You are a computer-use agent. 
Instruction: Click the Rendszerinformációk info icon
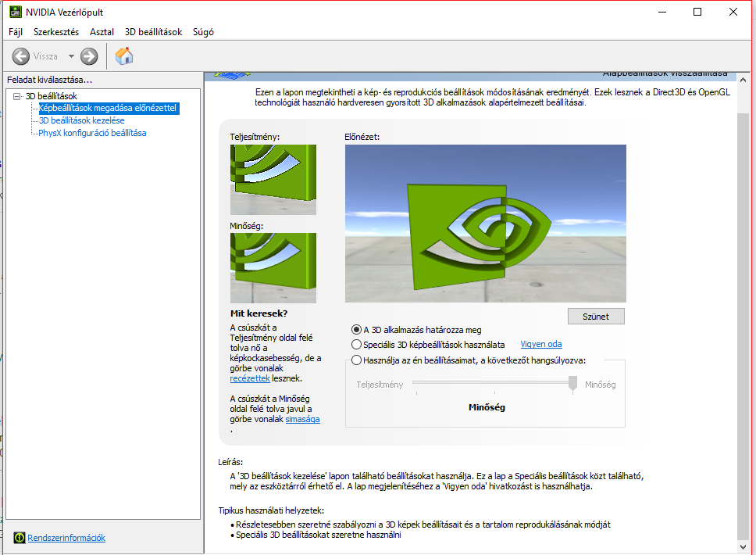(20, 538)
